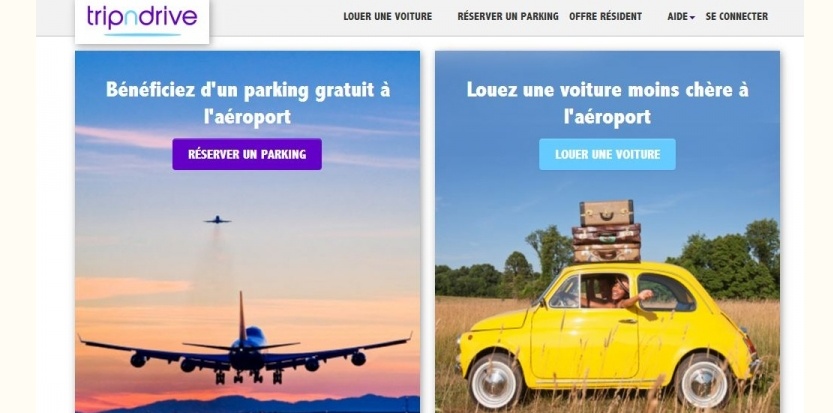
Task: Click the blue Louer une voiture button
Action: click(x=607, y=154)
